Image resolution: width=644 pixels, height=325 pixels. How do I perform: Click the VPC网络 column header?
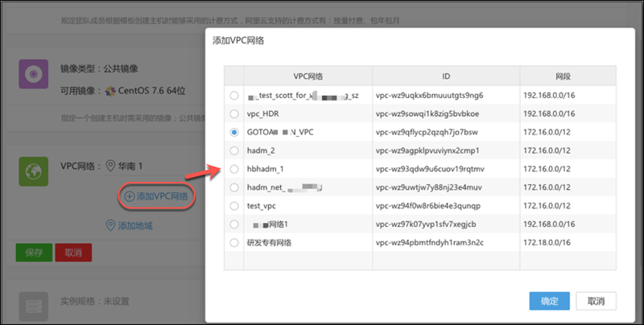(x=308, y=76)
